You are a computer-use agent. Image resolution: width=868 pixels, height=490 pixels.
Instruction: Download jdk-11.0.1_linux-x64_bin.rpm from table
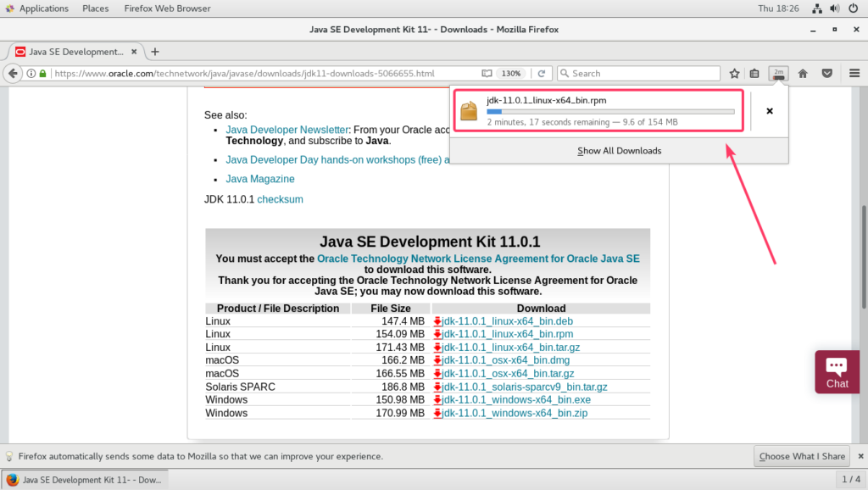507,334
